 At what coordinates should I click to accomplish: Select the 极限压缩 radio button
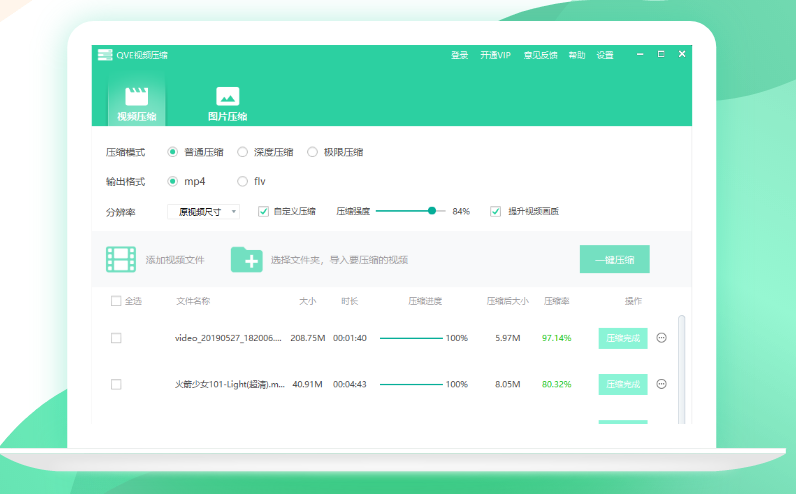pyautogui.click(x=312, y=152)
